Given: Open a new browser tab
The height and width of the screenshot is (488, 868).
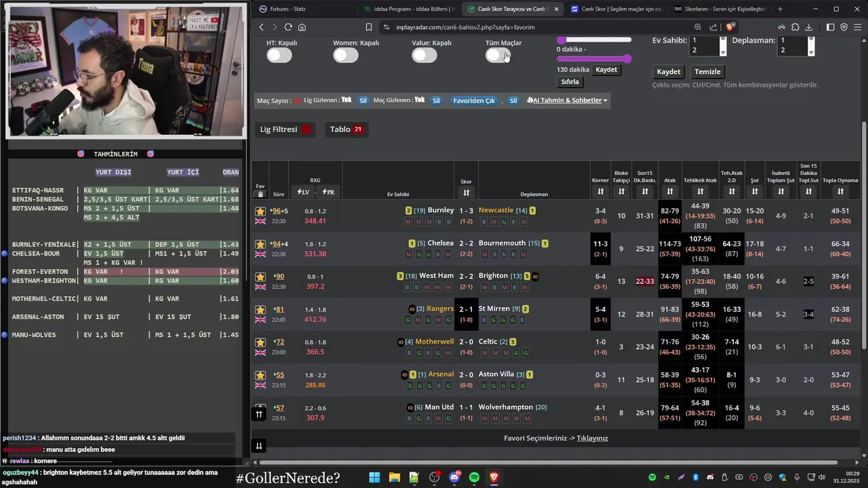Looking at the screenshot, I should 780,9.
